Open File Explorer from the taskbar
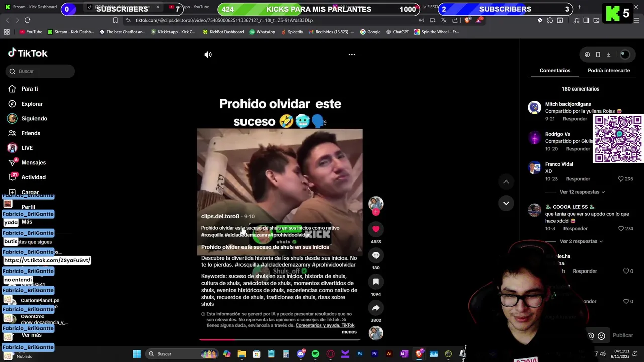The image size is (644, 362). 242,354
